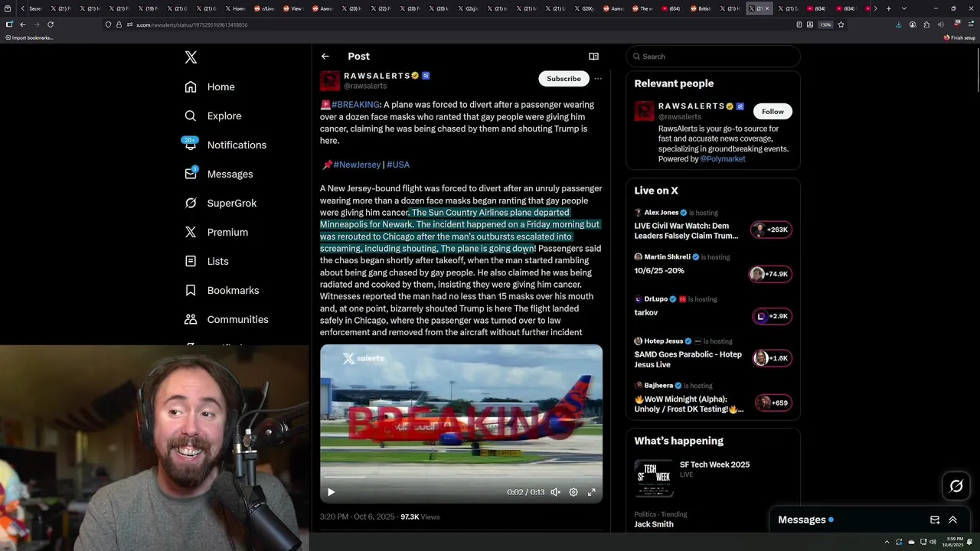
Task: Open Hotep Jesus $AMD Goes Parabolic live
Action: (713, 354)
